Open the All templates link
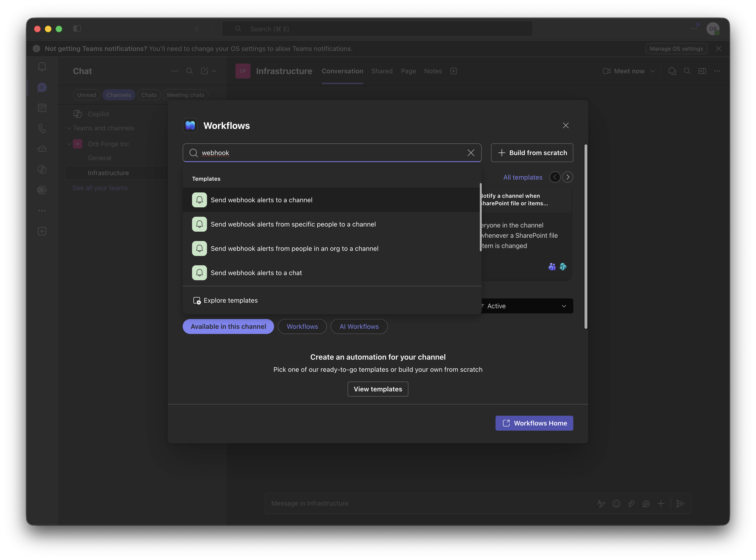The width and height of the screenshot is (756, 560). (x=523, y=177)
